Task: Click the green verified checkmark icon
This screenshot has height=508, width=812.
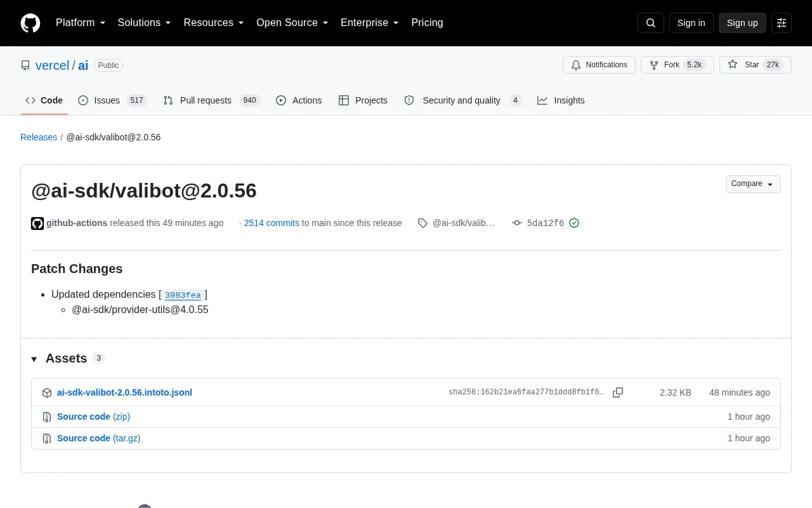Action: point(574,223)
